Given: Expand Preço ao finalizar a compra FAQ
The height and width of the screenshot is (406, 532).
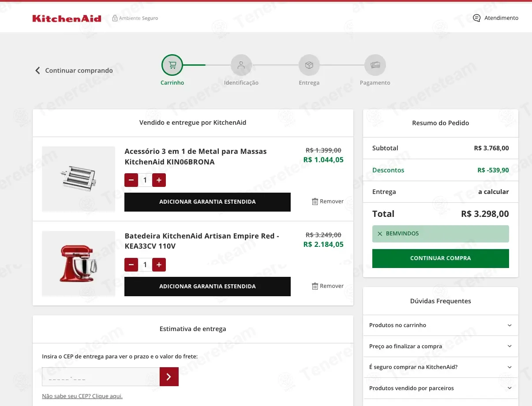Looking at the screenshot, I should [441, 346].
